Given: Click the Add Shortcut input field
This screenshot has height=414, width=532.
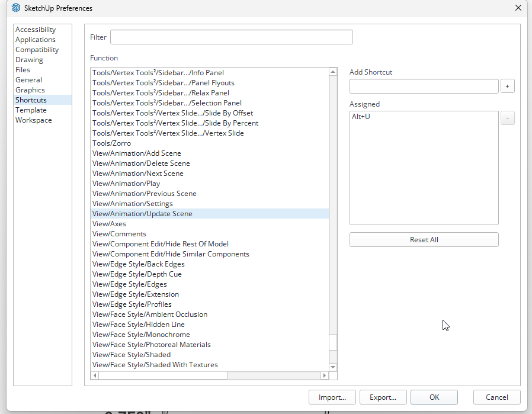Looking at the screenshot, I should [x=424, y=86].
